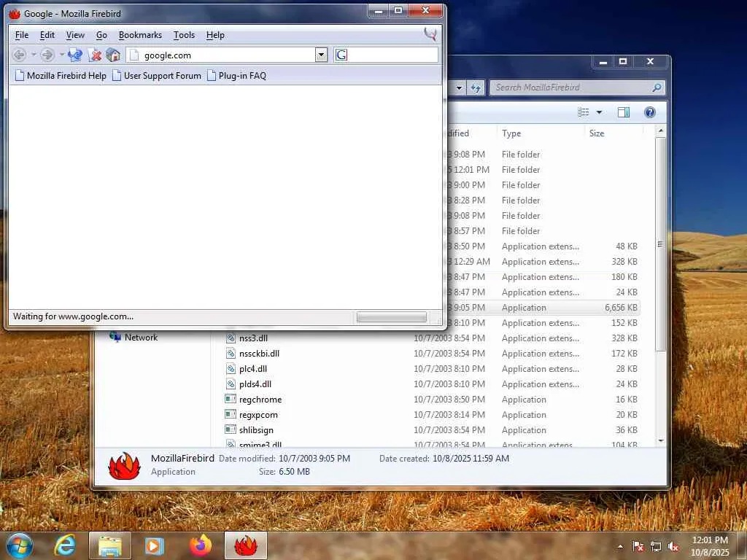Select the nss3.dll file
The width and height of the screenshot is (747, 560).
coord(253,338)
